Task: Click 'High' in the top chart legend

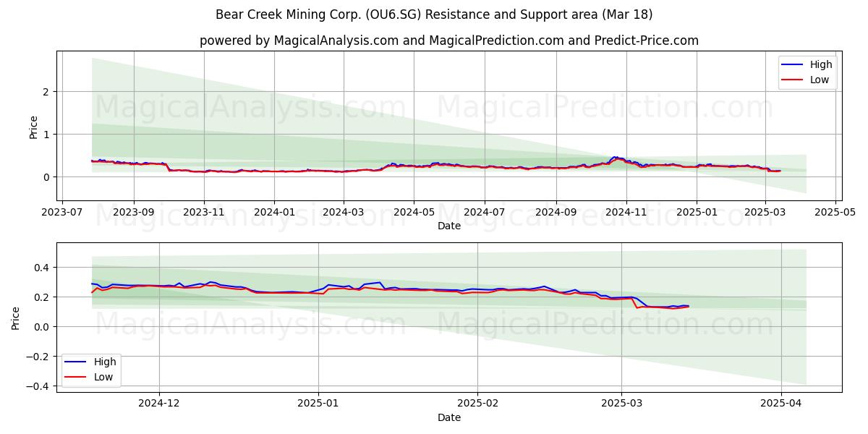Action: (x=821, y=64)
